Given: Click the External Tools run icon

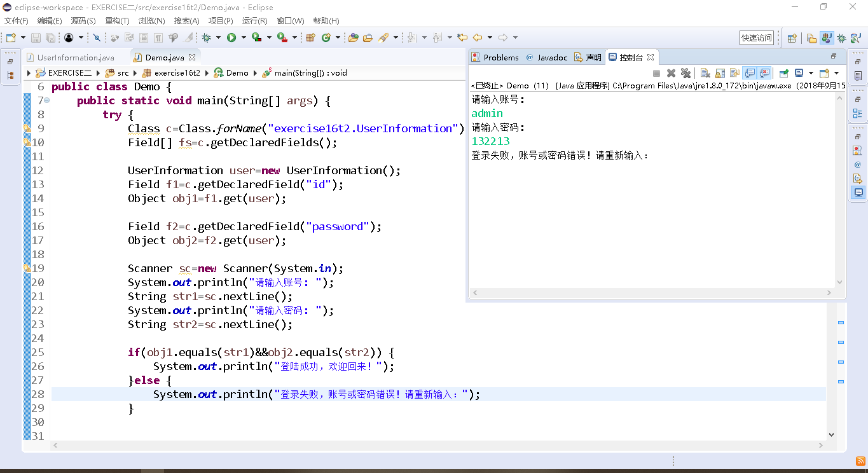Looking at the screenshot, I should 282,38.
